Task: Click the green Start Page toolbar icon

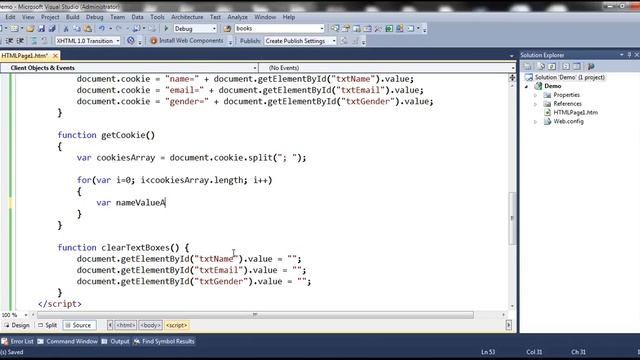Action: (389, 29)
